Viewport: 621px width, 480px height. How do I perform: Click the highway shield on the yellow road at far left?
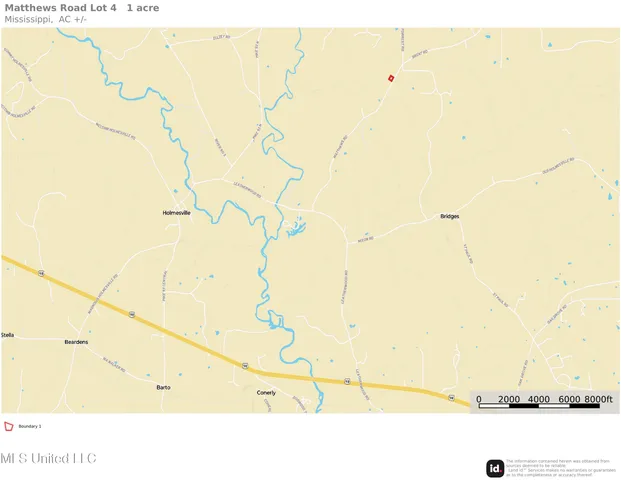pyautogui.click(x=40, y=271)
